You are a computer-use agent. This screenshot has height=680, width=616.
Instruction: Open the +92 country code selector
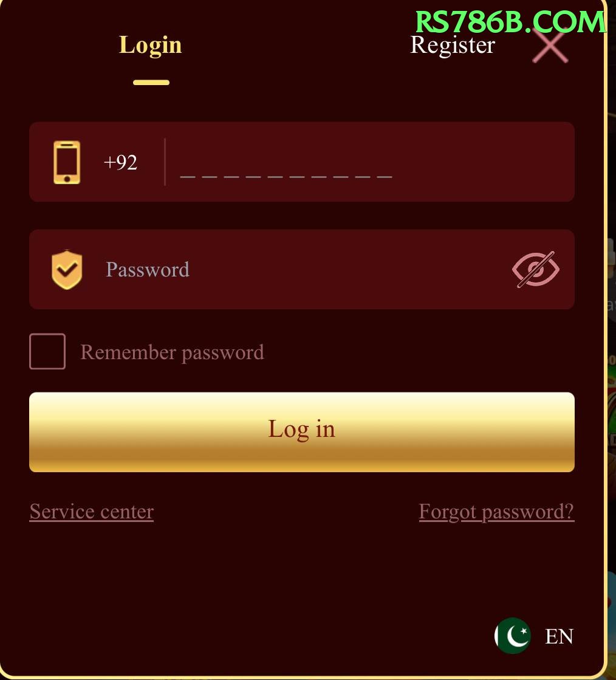pyautogui.click(x=120, y=162)
